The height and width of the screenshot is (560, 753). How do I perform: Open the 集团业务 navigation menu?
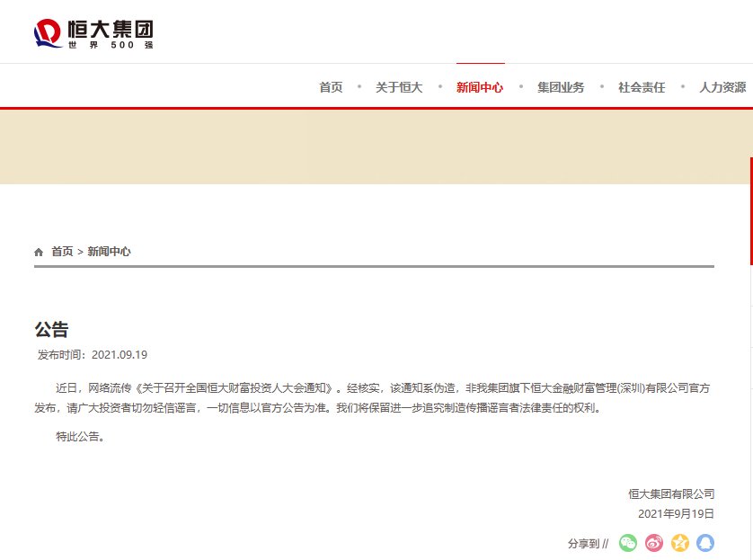[x=560, y=87]
